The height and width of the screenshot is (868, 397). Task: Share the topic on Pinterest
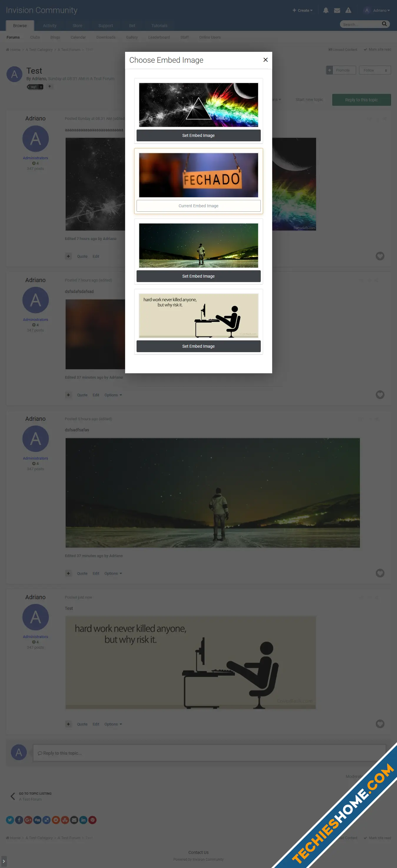(93, 820)
